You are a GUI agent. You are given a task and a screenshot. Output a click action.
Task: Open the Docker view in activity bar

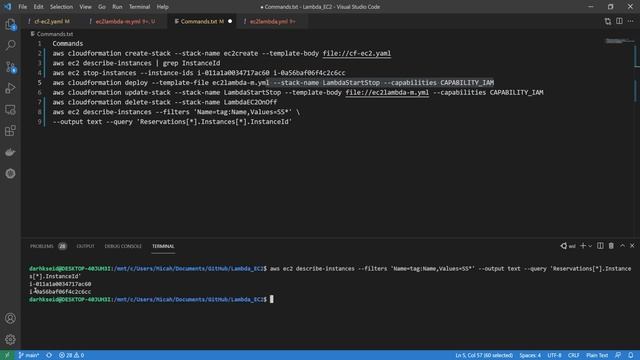pyautogui.click(x=10, y=152)
